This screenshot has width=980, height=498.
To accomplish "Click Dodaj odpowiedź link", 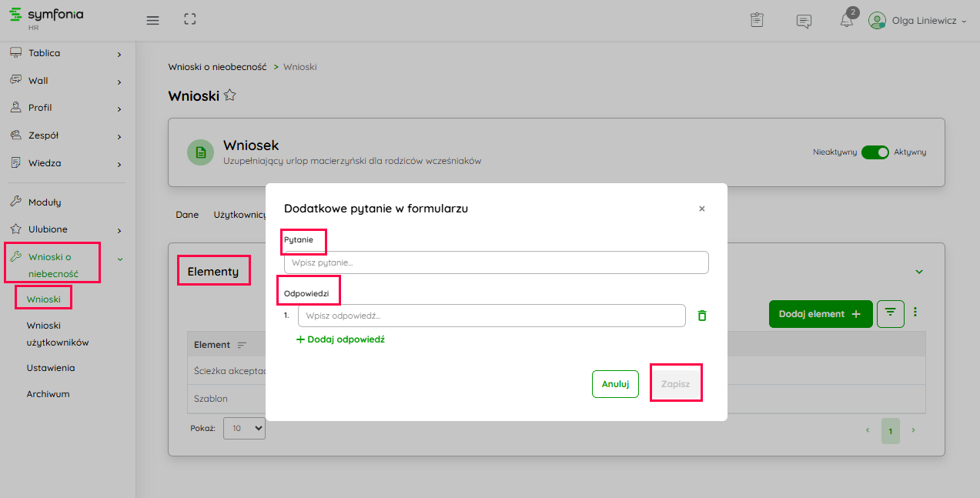I will coord(340,339).
